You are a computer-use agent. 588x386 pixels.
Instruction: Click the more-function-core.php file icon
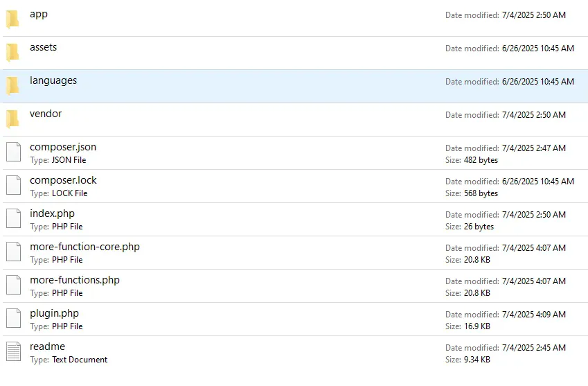coord(13,252)
